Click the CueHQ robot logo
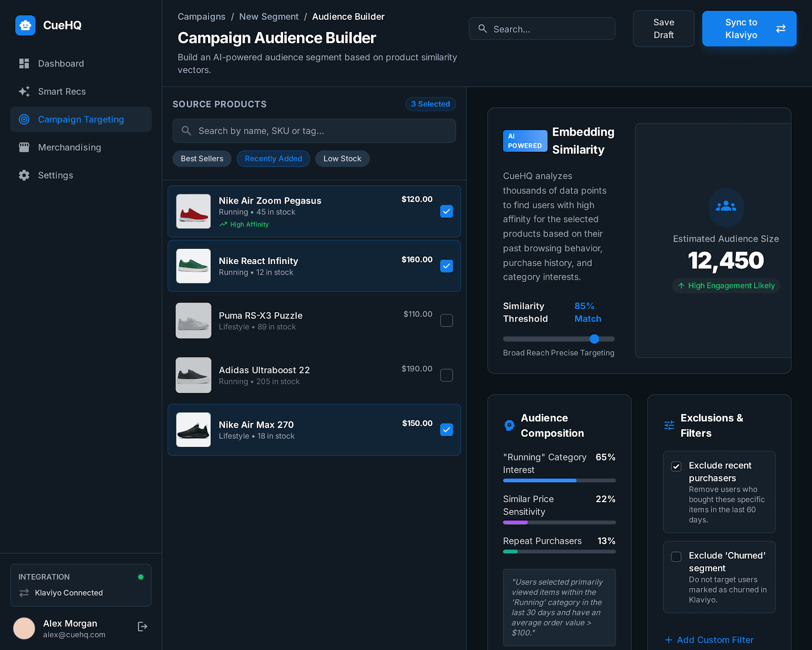 coord(25,25)
